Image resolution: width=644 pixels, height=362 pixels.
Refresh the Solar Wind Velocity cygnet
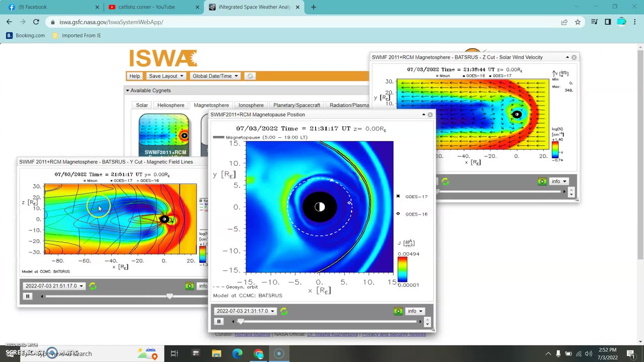tap(445, 182)
